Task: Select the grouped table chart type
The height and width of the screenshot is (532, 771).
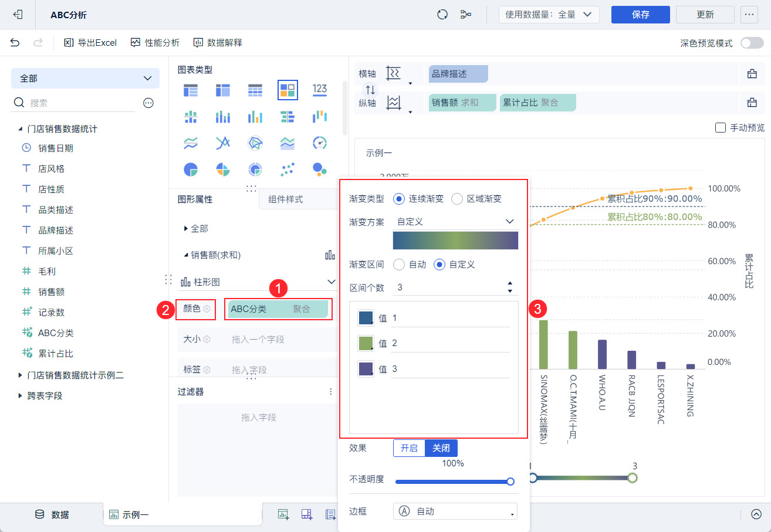Action: pyautogui.click(x=191, y=90)
